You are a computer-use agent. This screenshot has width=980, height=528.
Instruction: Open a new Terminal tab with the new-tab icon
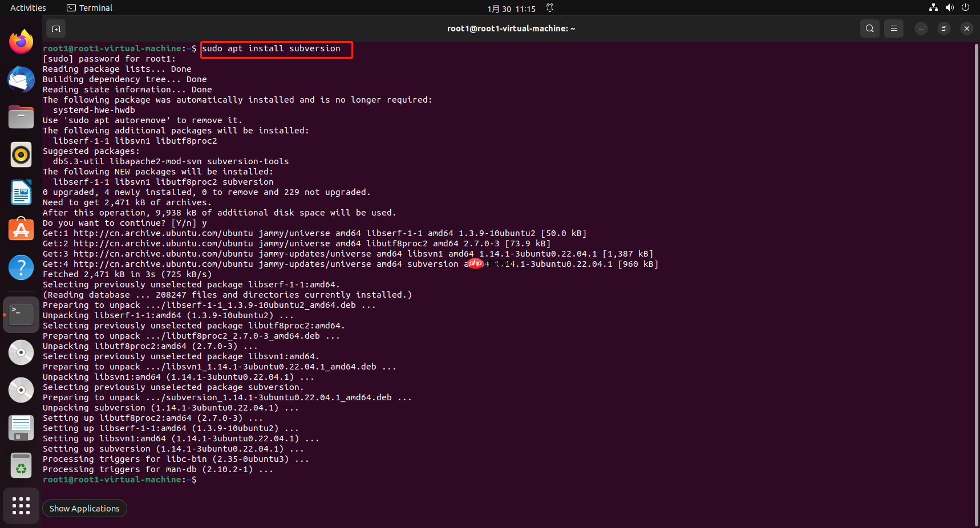point(55,29)
